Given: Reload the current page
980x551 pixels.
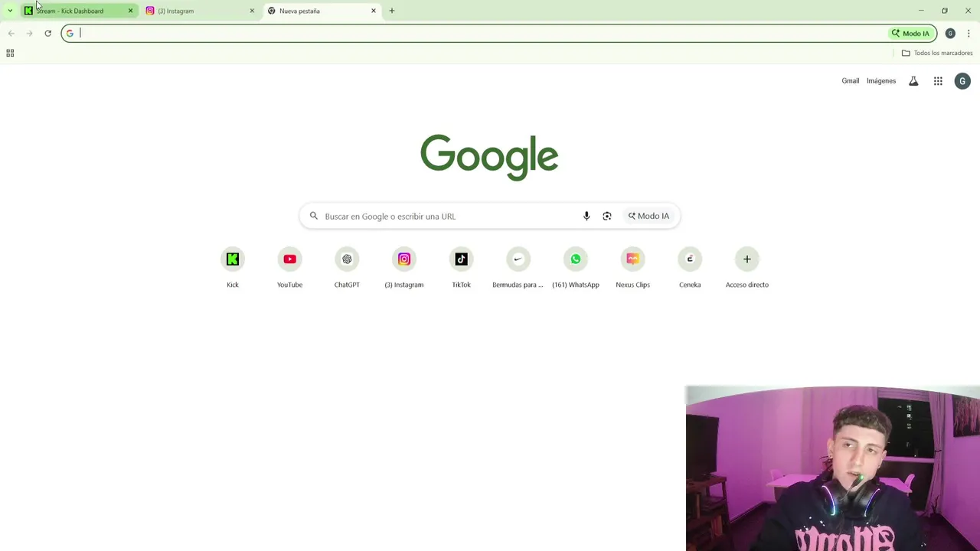Looking at the screenshot, I should [47, 33].
